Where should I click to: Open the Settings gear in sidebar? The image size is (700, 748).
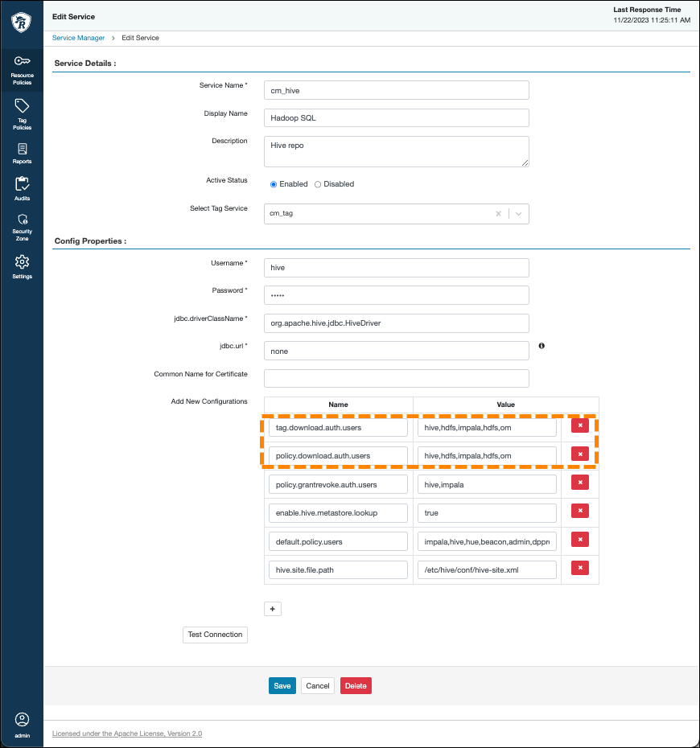click(x=22, y=266)
